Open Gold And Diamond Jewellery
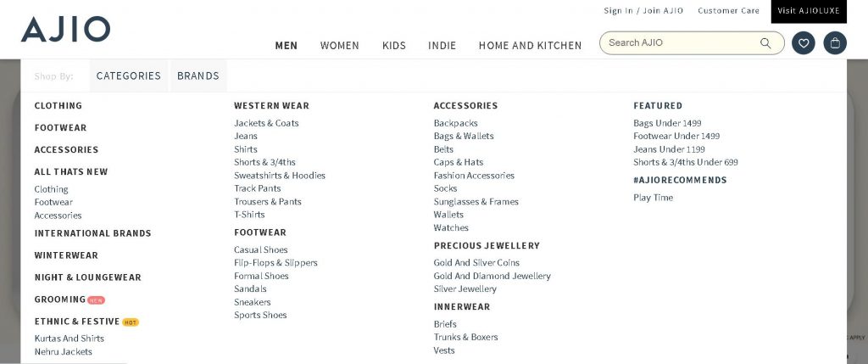 point(492,276)
